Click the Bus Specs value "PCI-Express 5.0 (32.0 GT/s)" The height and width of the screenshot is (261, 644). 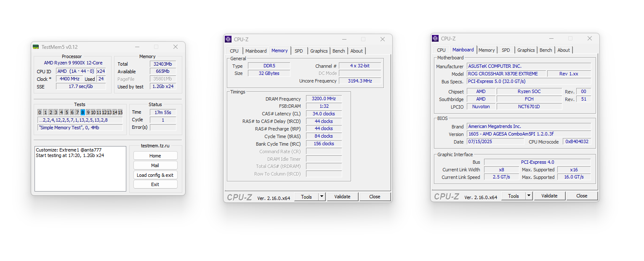click(x=529, y=81)
